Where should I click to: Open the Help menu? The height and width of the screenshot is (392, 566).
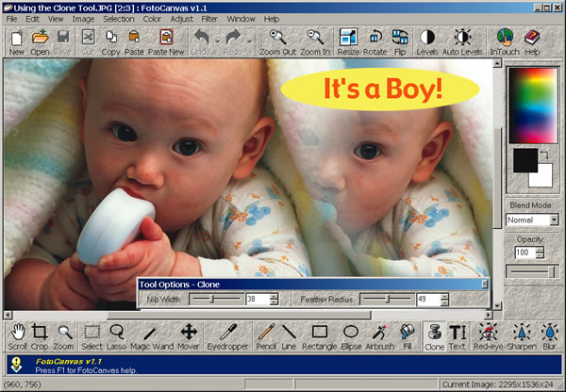click(271, 19)
